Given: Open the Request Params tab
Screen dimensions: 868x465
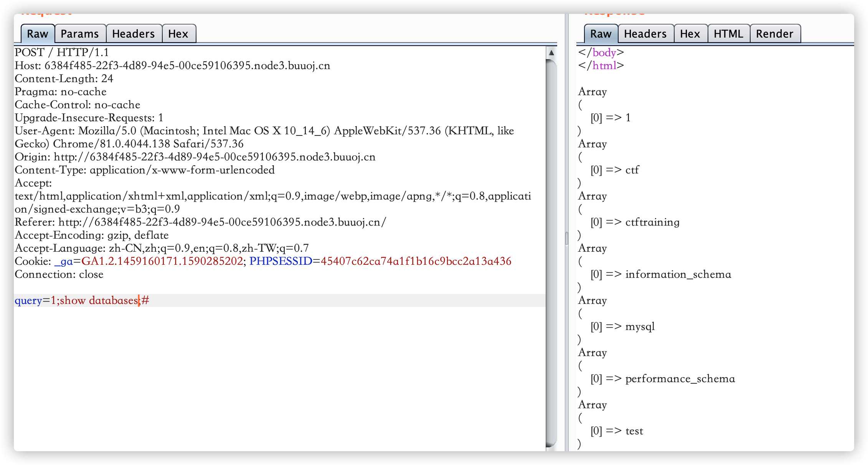Looking at the screenshot, I should coord(80,34).
